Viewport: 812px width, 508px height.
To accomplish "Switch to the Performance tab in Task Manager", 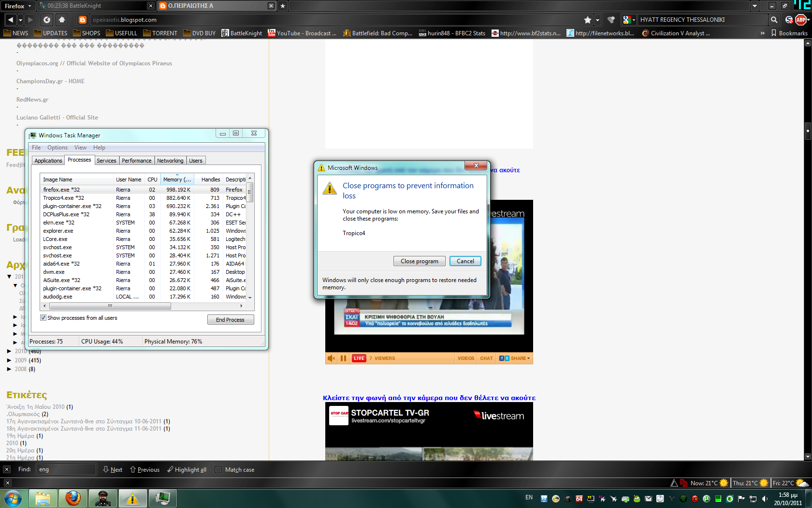I will point(136,161).
